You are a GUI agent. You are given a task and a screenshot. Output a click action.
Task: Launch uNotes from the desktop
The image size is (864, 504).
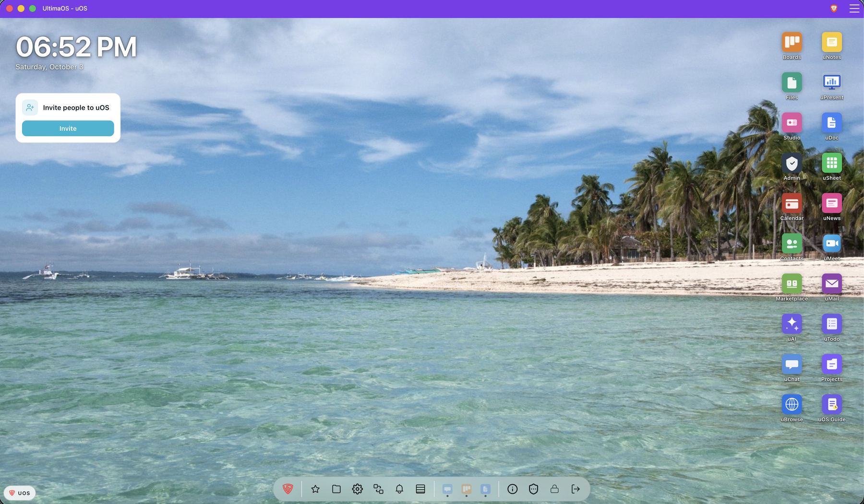pos(831,42)
